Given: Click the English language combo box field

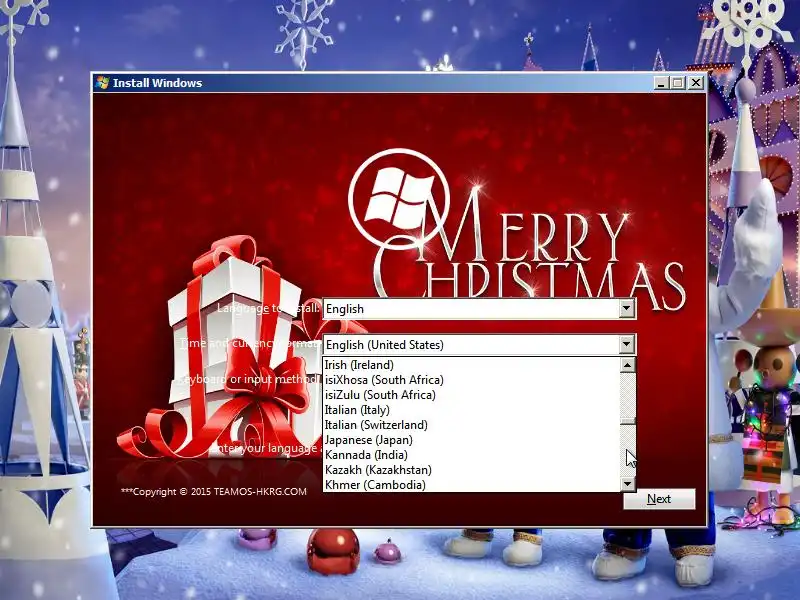Looking at the screenshot, I should click(x=479, y=309).
